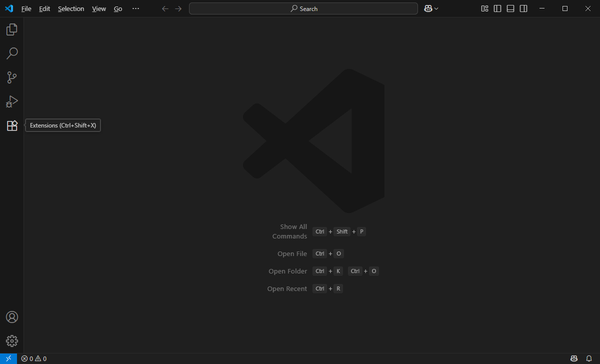Viewport: 600px width, 364px height.
Task: Go forward with the right arrow
Action: coord(178,8)
